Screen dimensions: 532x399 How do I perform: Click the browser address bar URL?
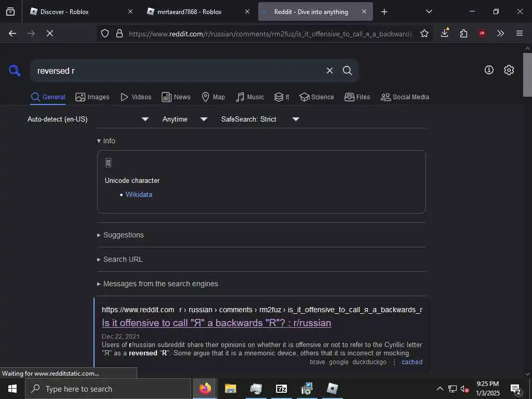(270, 34)
